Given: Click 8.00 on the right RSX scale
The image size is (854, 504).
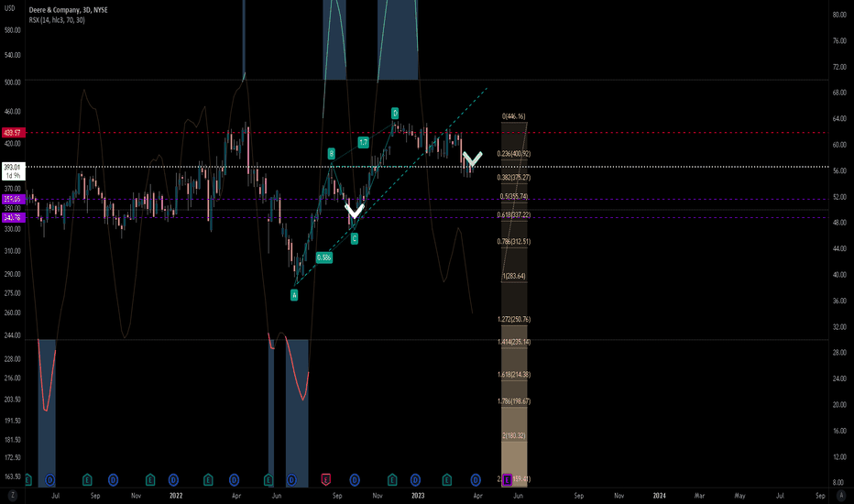Looking at the screenshot, I should click(x=840, y=483).
